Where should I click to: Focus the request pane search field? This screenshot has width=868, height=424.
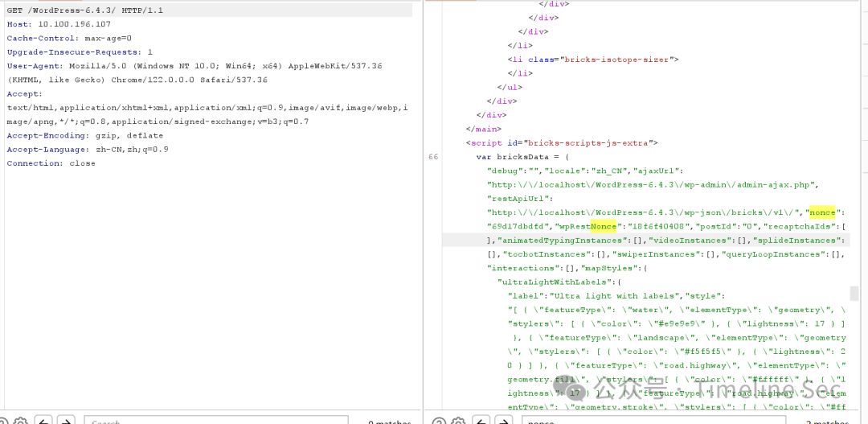click(216, 422)
